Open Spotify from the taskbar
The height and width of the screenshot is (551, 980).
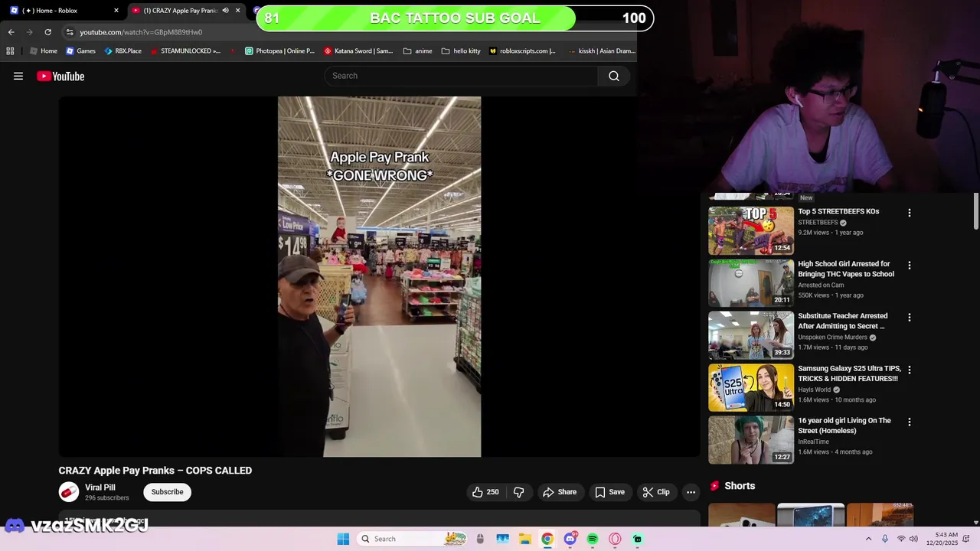[x=593, y=539]
